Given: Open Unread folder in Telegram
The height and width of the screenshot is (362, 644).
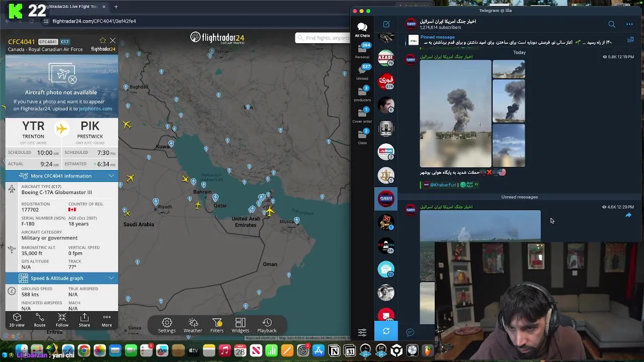Looking at the screenshot, I should pos(362,72).
